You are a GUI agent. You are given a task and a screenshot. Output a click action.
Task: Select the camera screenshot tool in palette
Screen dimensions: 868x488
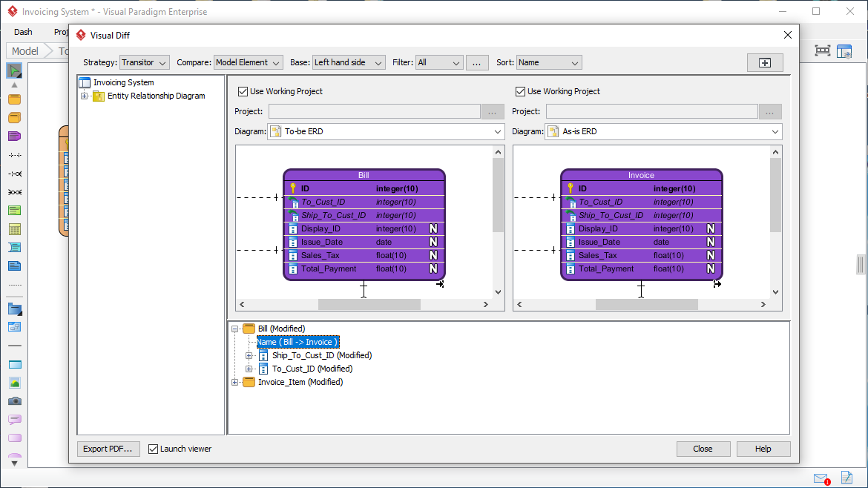14,401
